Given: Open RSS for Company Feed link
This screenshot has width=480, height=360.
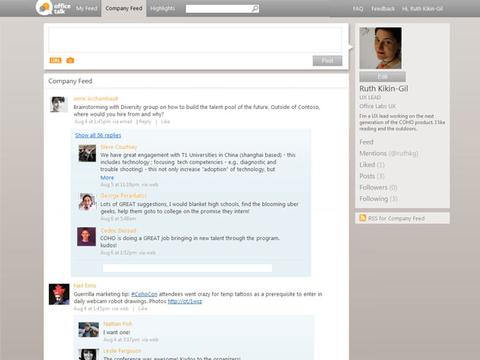Looking at the screenshot, I should coord(396,218).
